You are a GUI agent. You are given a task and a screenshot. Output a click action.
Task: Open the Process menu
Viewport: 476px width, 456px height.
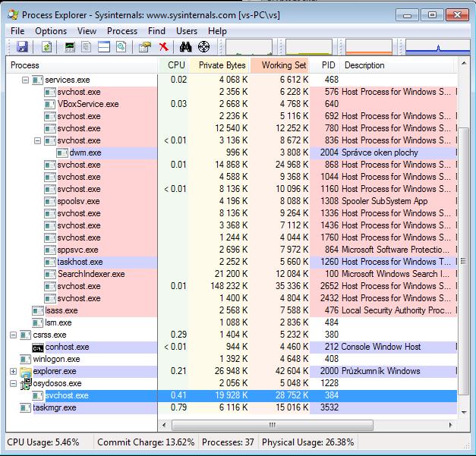(122, 31)
